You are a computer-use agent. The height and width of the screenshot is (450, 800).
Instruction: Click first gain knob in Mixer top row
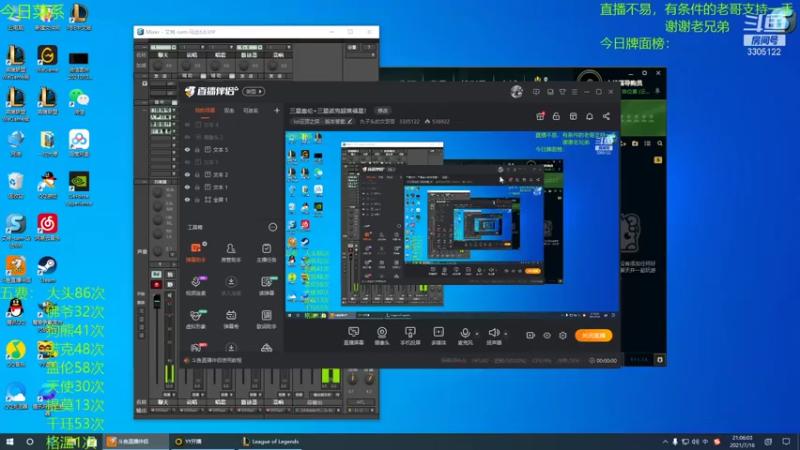[x=158, y=66]
